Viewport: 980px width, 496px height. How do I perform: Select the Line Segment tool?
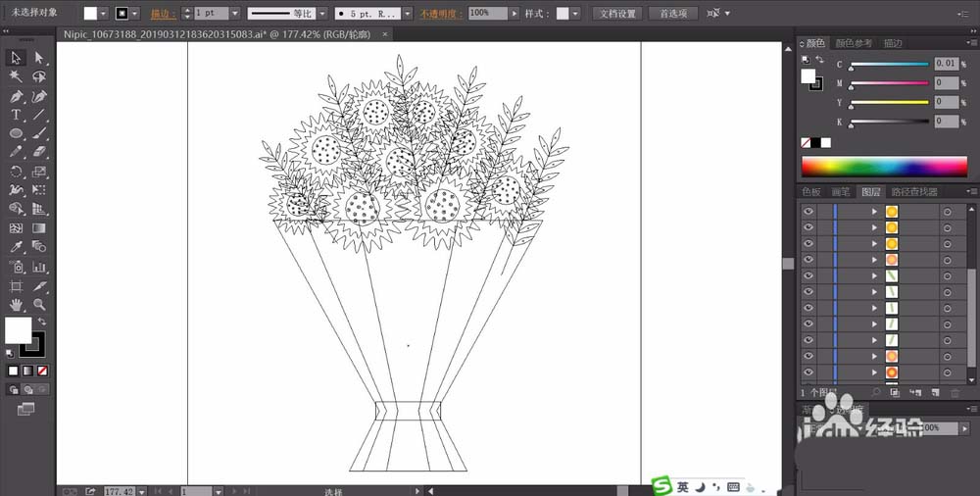39,115
